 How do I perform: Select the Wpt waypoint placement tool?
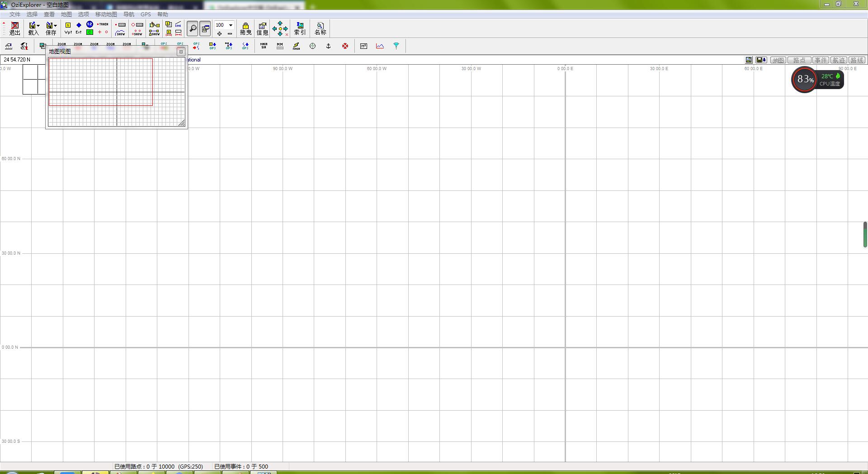(x=68, y=28)
